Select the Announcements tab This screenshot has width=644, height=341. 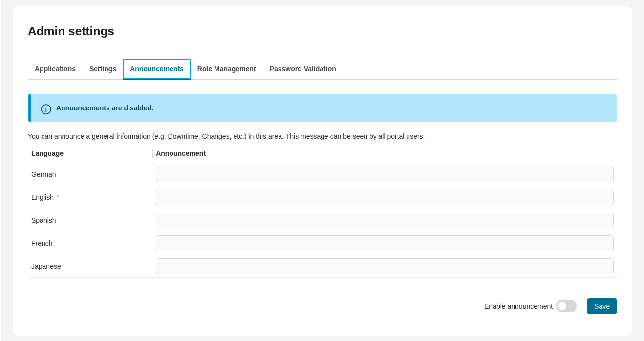156,69
